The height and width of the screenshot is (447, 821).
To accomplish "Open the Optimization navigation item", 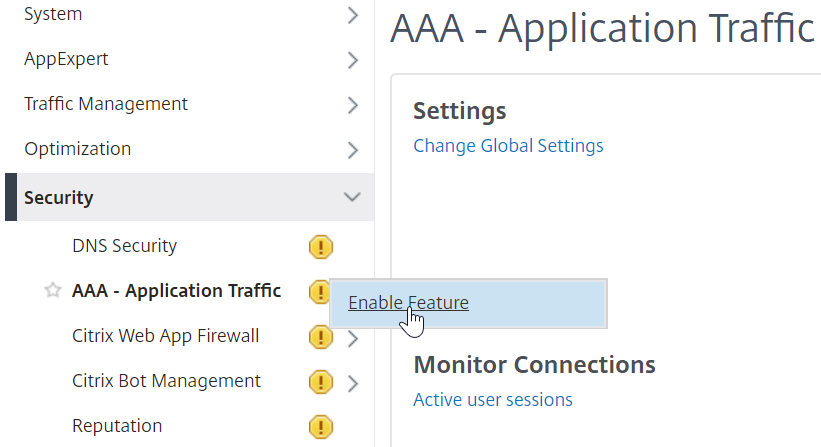I will click(77, 149).
